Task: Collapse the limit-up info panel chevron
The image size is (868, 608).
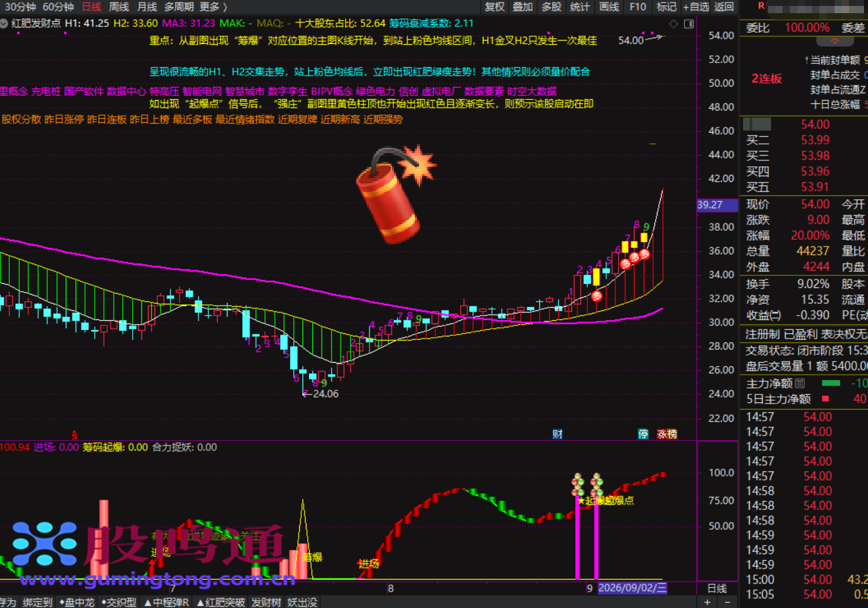Action: tap(834, 41)
